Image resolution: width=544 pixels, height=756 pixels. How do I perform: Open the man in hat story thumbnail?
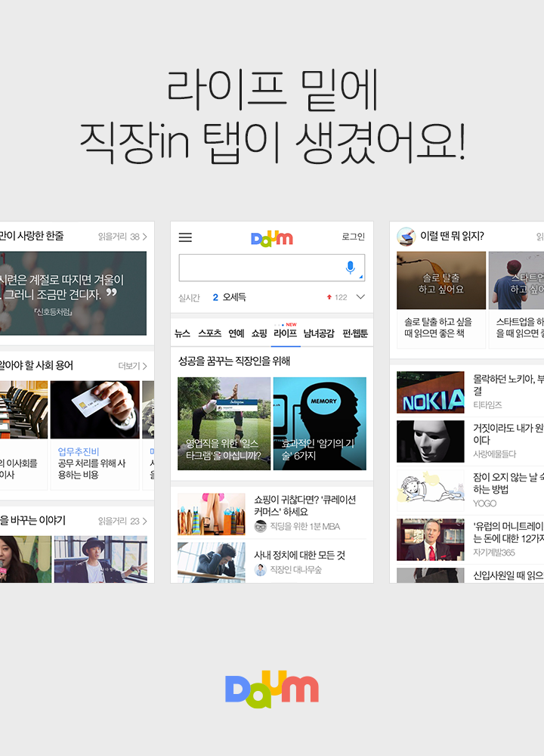click(x=100, y=559)
